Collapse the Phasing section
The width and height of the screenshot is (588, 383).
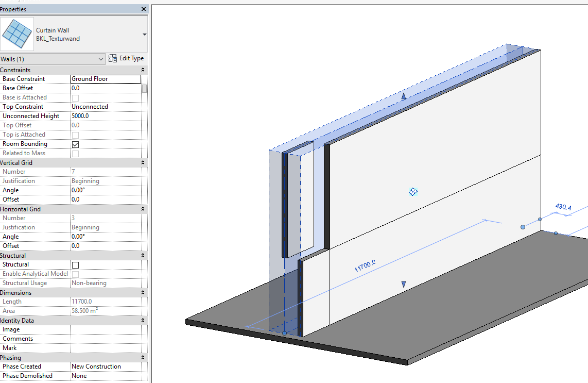[x=143, y=357]
